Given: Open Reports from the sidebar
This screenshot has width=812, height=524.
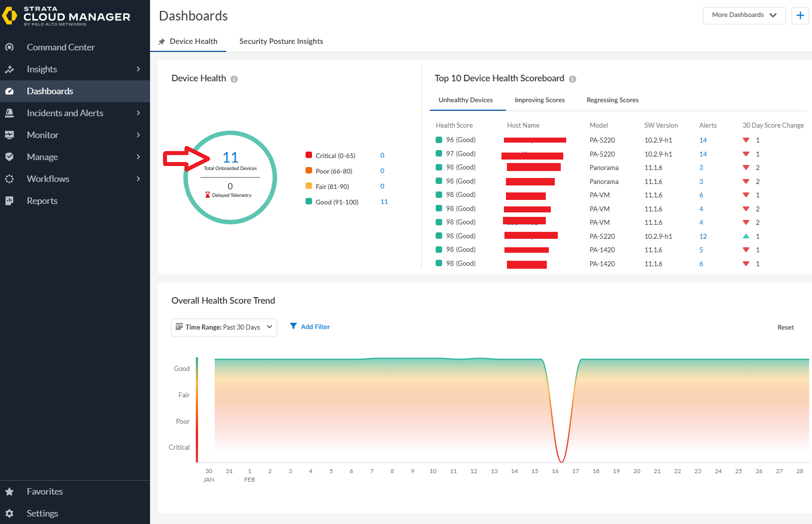Looking at the screenshot, I should click(x=10, y=200).
